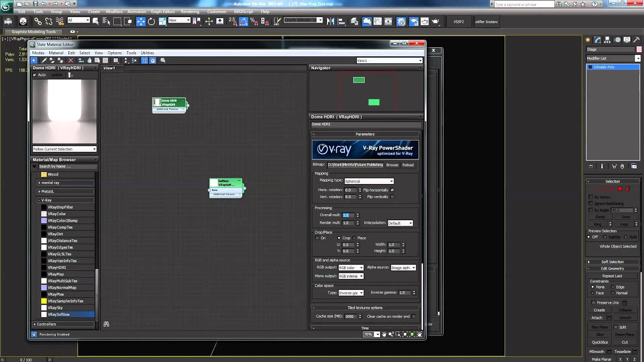644x362 pixels.
Task: Select Polygon sub-object level icon
Action: (x=620, y=189)
